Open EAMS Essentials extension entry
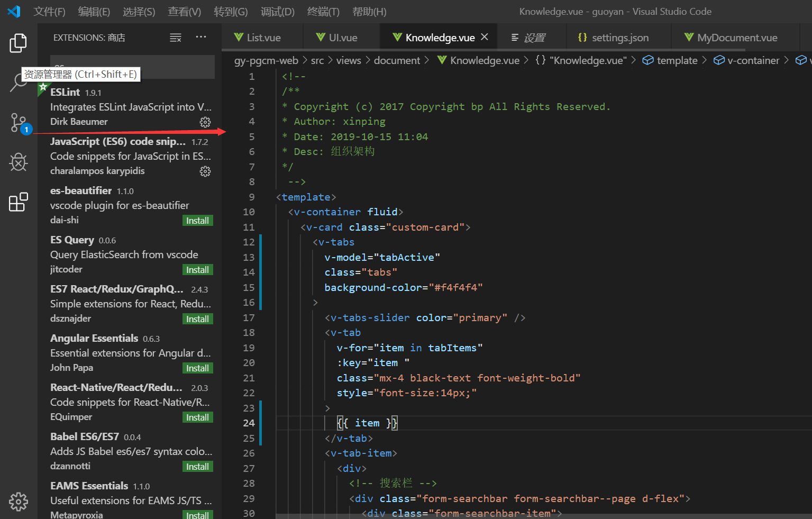This screenshot has width=812, height=519. click(x=130, y=500)
